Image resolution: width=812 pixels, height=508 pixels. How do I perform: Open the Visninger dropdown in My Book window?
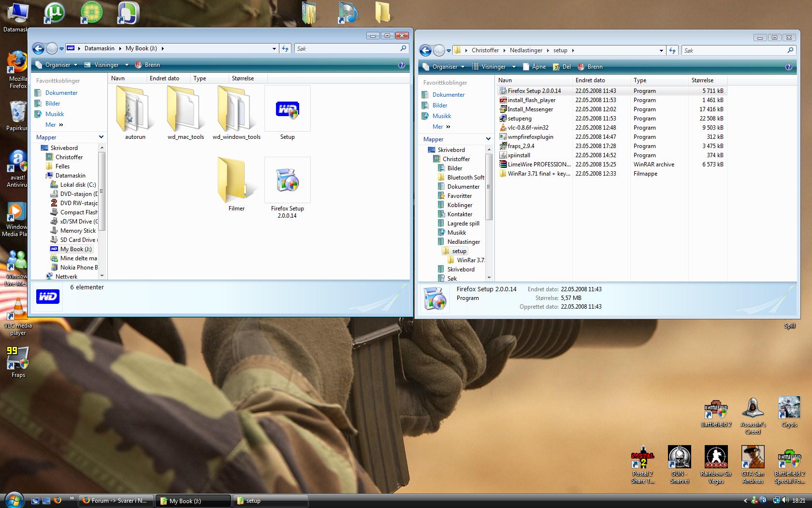(127, 65)
